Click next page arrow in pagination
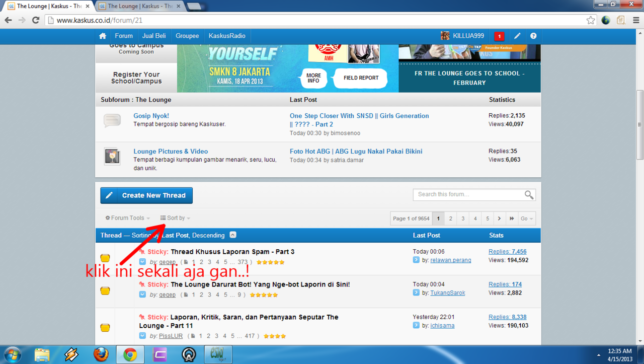Viewport: 644px width, 364px height. 499,219
